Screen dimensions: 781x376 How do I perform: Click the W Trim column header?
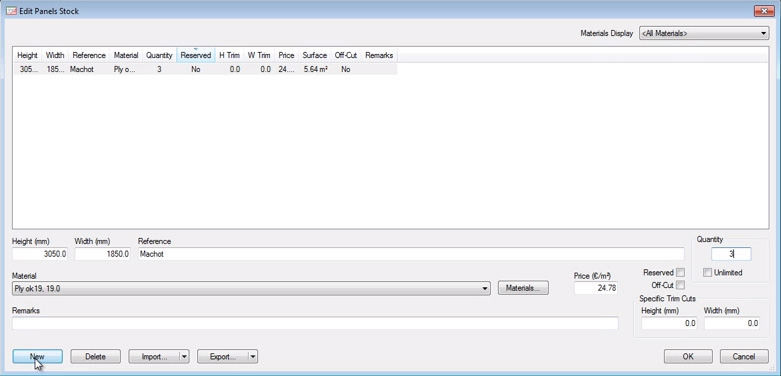click(x=259, y=55)
